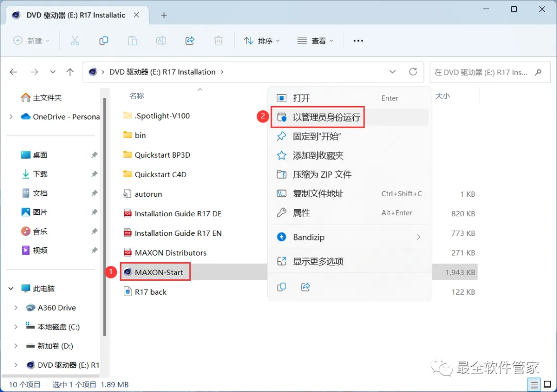This screenshot has width=557, height=392.
Task: Choose 压缩为 ZIP 文件 in context menu
Action: [350, 175]
